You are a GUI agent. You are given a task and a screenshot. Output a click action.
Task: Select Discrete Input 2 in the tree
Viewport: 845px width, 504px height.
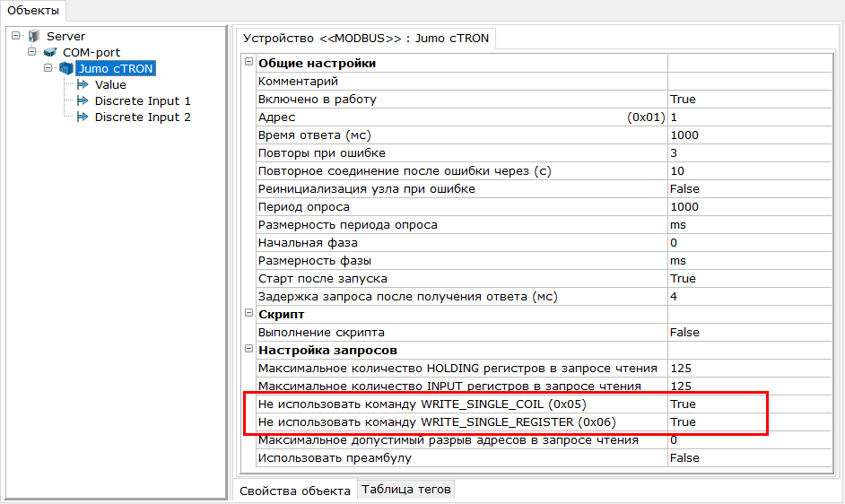143,117
